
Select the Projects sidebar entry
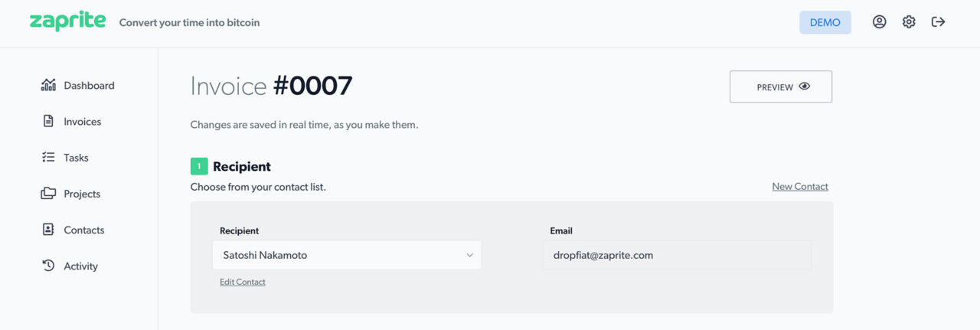[x=82, y=194]
